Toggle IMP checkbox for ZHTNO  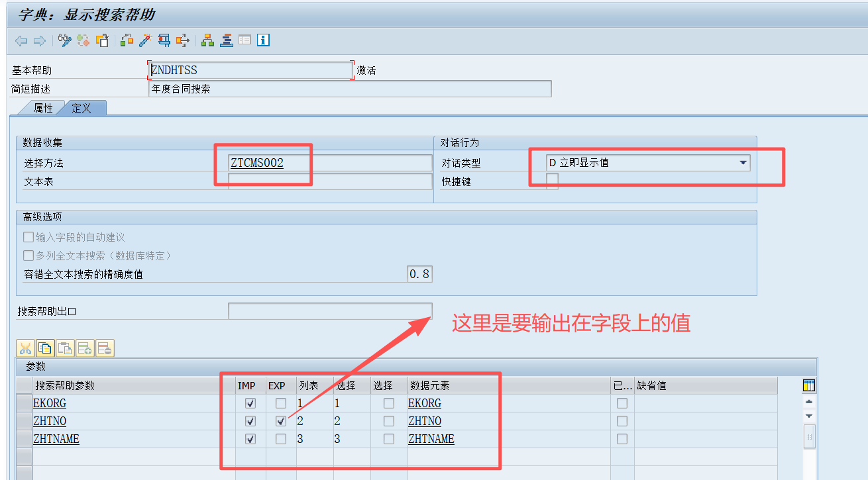click(x=250, y=421)
